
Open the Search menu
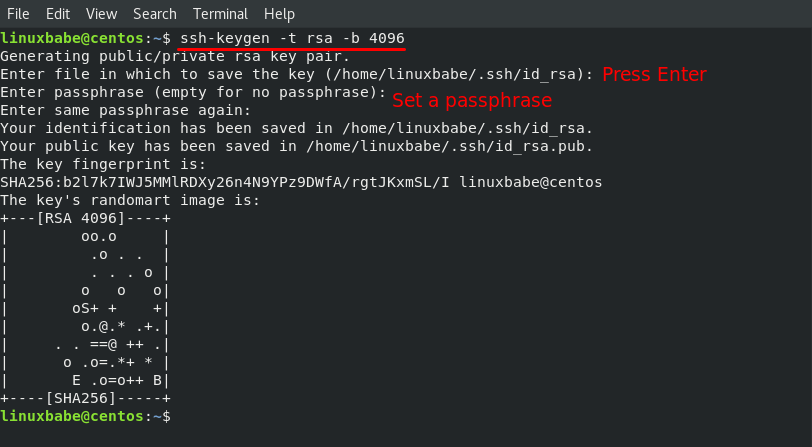155,14
